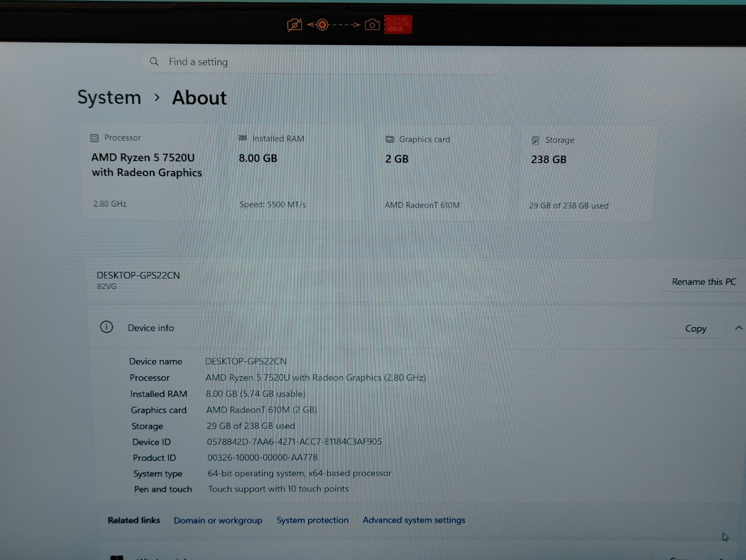This screenshot has height=560, width=746.
Task: Focus the Find a setting search box
Action: (321, 62)
